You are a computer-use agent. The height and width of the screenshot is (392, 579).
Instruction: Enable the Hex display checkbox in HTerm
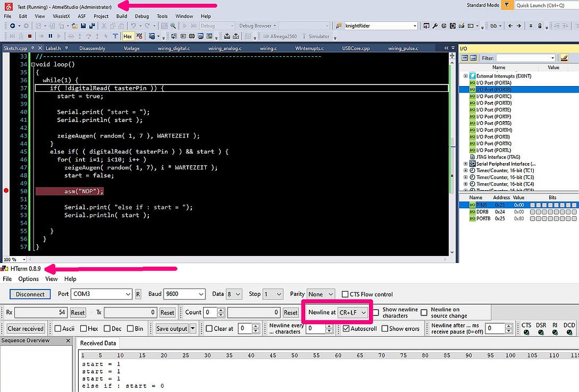click(x=83, y=329)
